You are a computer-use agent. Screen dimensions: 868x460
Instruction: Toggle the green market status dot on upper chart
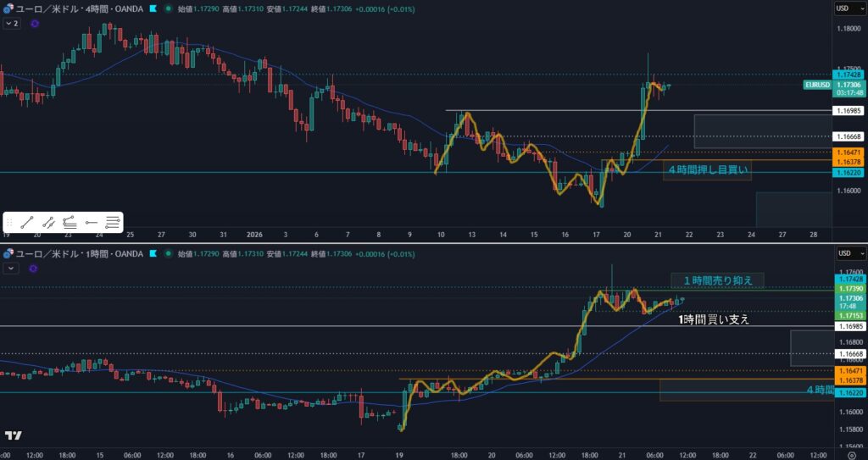coord(169,8)
